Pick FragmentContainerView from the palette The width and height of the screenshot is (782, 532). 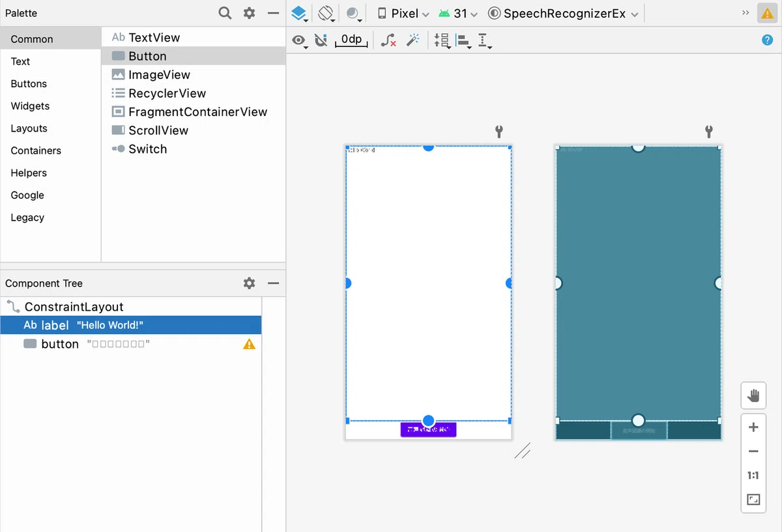[x=194, y=112]
